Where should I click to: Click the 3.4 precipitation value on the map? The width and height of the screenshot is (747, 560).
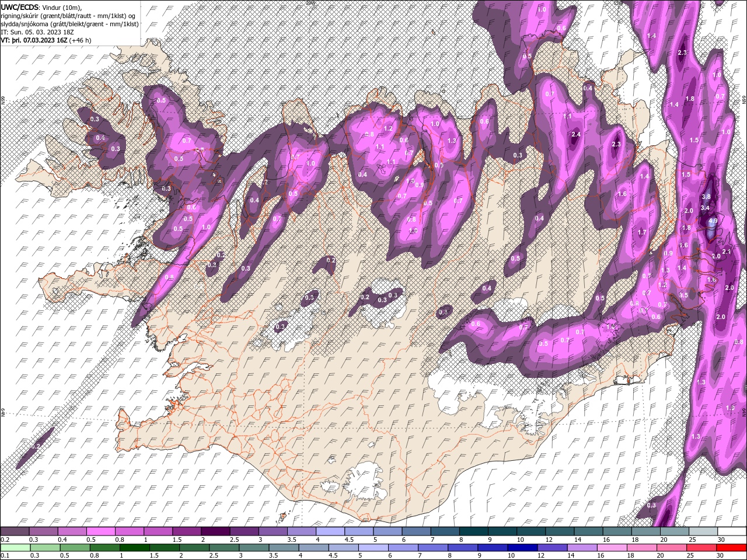[x=705, y=208]
